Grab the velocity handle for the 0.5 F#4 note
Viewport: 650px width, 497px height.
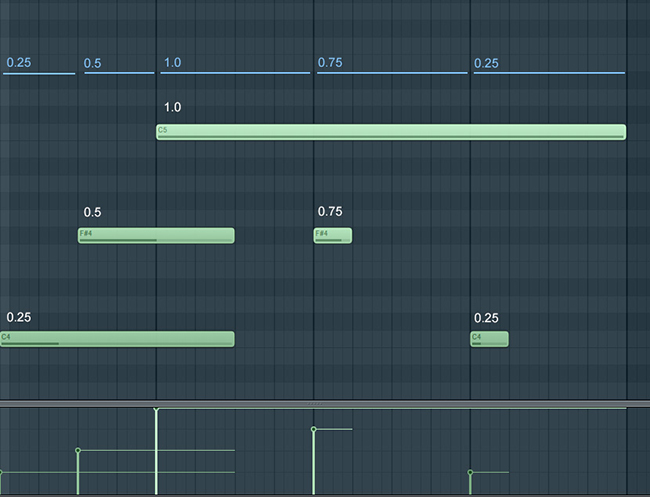coord(78,450)
